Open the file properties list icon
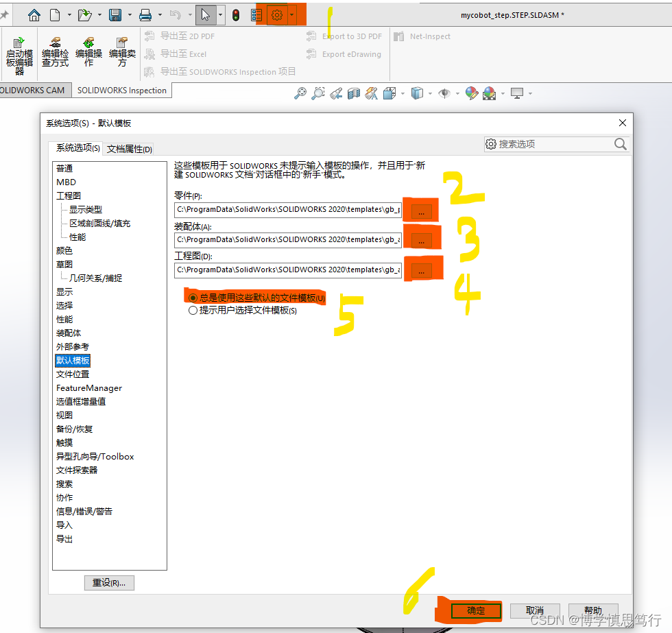Image resolution: width=672 pixels, height=633 pixels. [256, 15]
